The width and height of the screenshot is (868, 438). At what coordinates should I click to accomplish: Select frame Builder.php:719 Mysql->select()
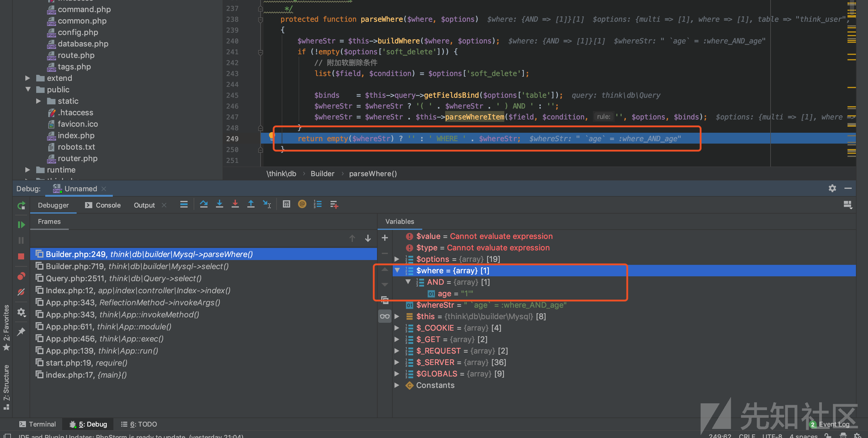pyautogui.click(x=204, y=266)
